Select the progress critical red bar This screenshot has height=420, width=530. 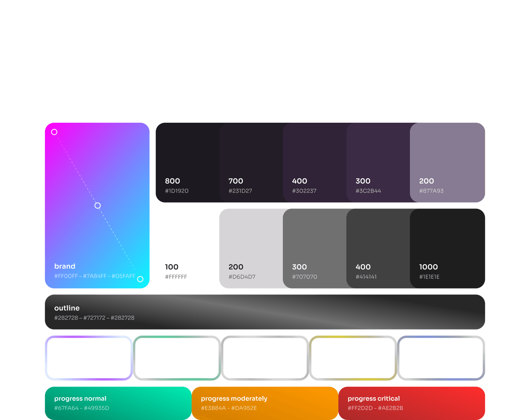412,403
